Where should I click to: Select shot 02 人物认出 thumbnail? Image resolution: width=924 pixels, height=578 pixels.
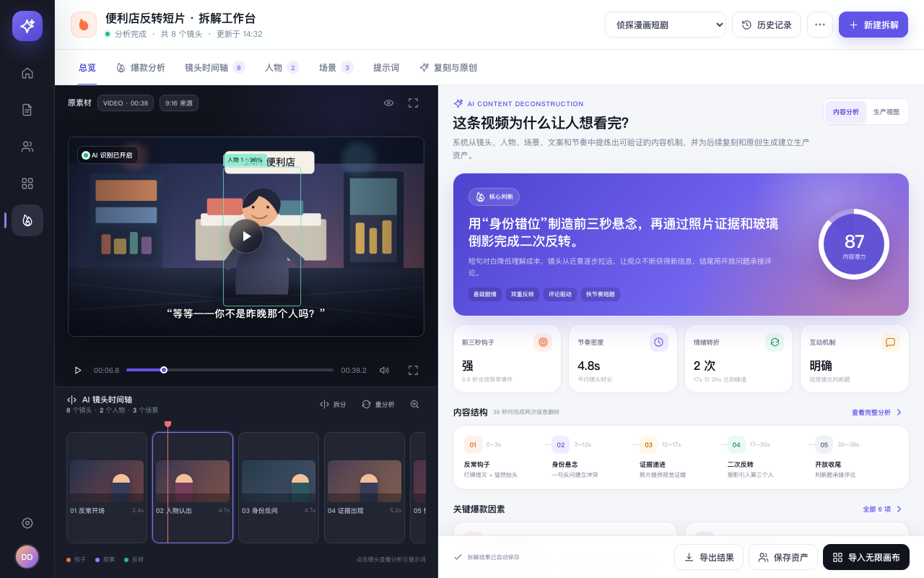coord(193,488)
